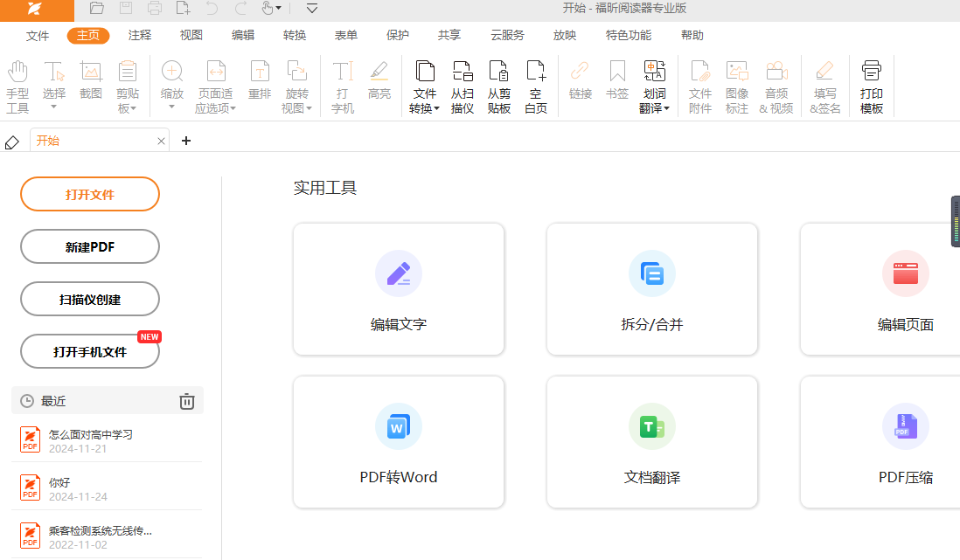The width and height of the screenshot is (960, 560).
Task: Create a Blank Page (空白页)
Action: tap(536, 86)
